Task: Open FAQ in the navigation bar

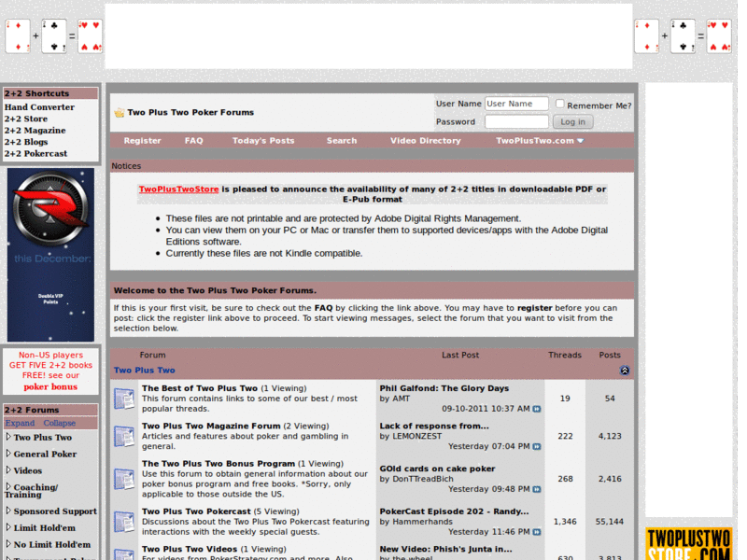Action: 194,141
